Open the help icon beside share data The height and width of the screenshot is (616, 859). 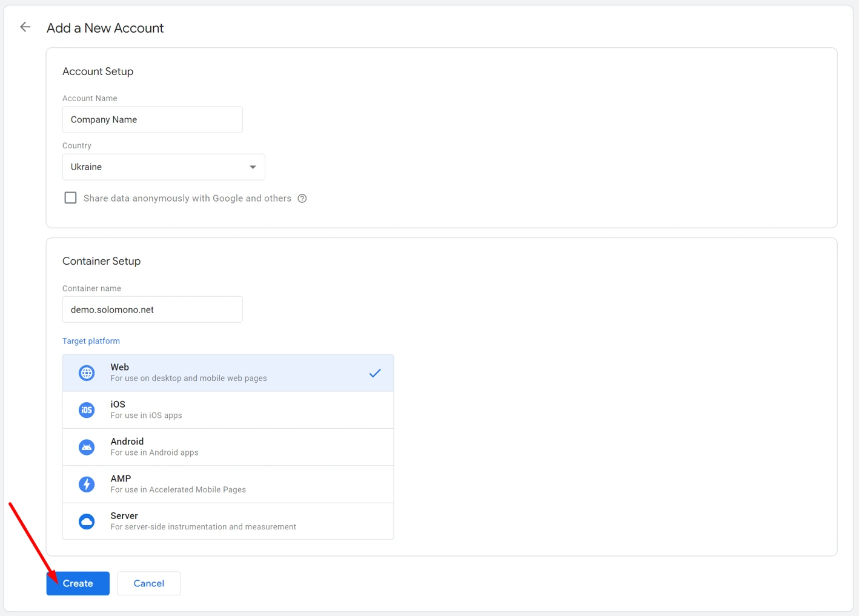point(302,199)
